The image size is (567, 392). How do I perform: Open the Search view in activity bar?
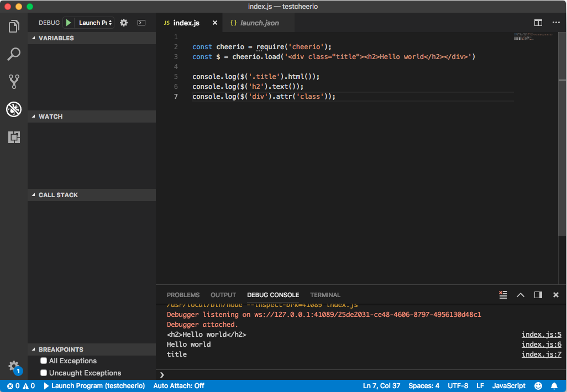point(14,54)
